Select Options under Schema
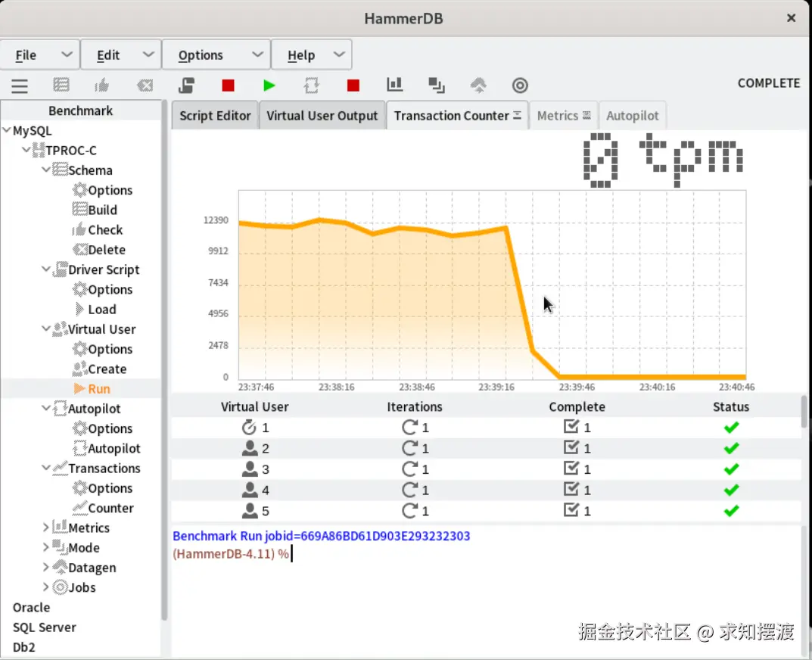 [102, 190]
